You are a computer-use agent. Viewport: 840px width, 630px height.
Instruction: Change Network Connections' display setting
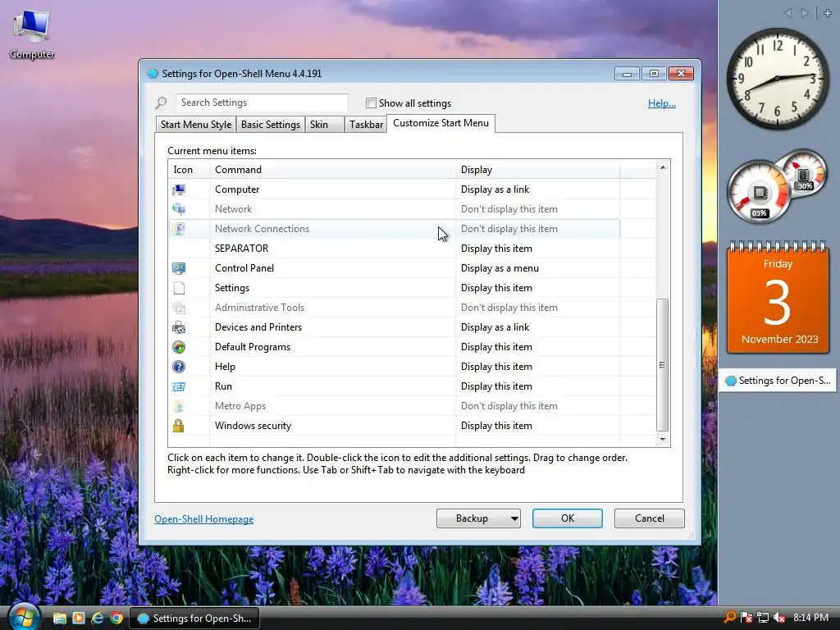pos(509,229)
